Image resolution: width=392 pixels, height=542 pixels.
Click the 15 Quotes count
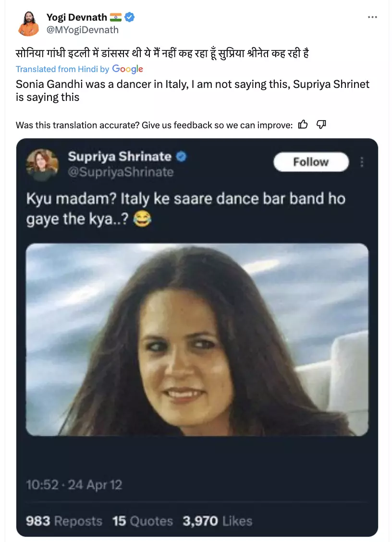pos(143,521)
